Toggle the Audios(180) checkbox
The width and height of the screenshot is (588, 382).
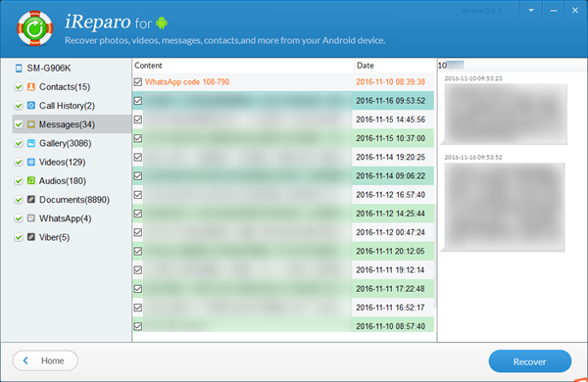(x=19, y=180)
